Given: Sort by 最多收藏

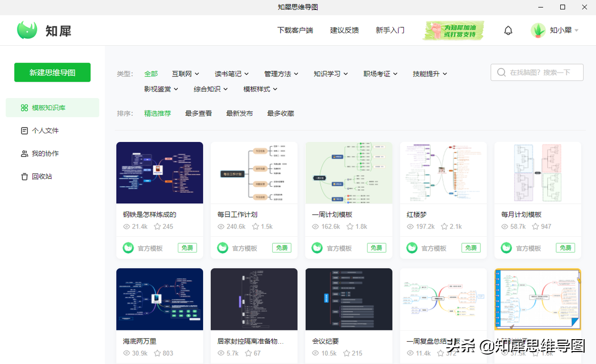Looking at the screenshot, I should [x=281, y=113].
